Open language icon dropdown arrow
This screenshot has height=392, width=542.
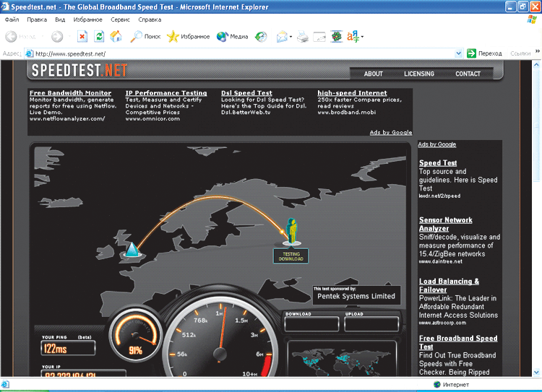[x=362, y=36]
